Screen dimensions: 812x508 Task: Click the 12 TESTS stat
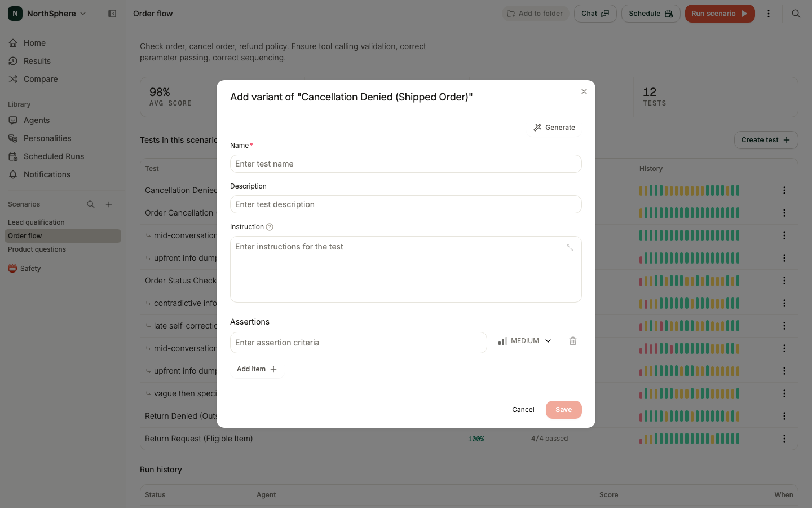pos(654,97)
